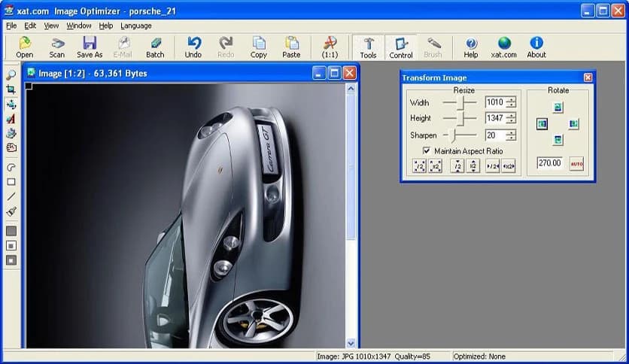Click the rotation angle field 270.00

click(550, 163)
